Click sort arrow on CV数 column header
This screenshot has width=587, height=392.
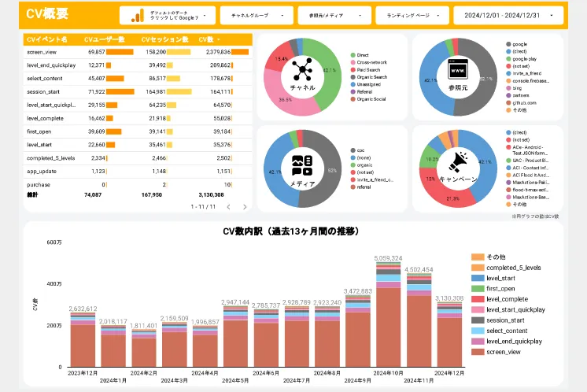point(218,39)
